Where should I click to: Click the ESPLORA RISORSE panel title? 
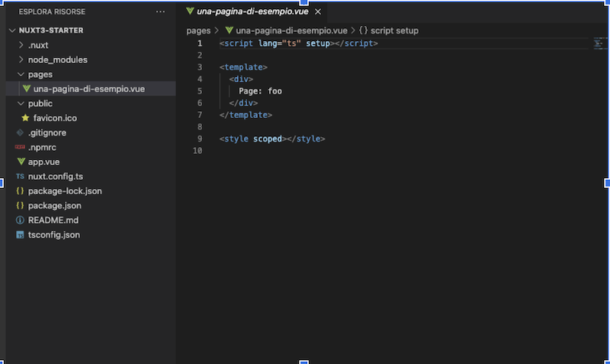click(52, 11)
